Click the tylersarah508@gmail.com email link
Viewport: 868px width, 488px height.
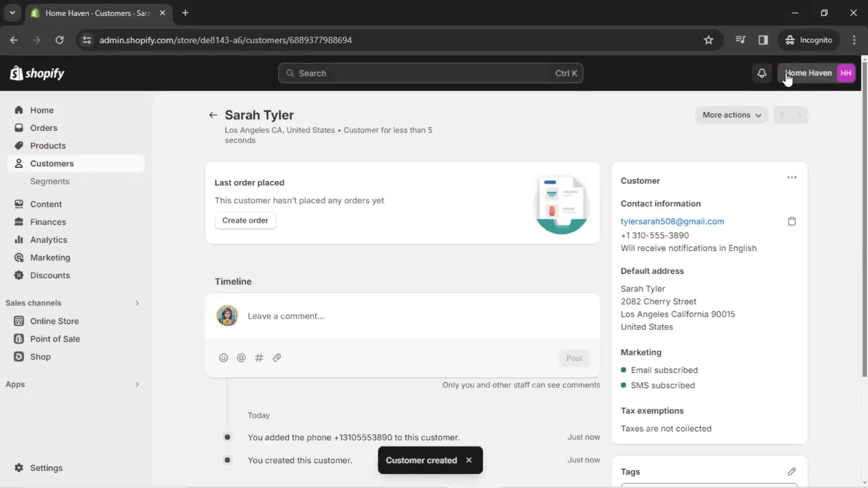point(672,221)
